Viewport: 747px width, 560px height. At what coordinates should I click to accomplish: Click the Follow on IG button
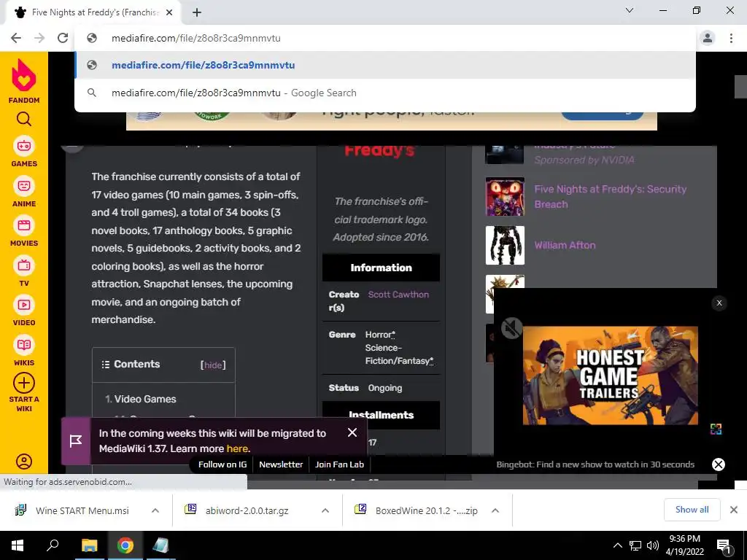coord(222,464)
